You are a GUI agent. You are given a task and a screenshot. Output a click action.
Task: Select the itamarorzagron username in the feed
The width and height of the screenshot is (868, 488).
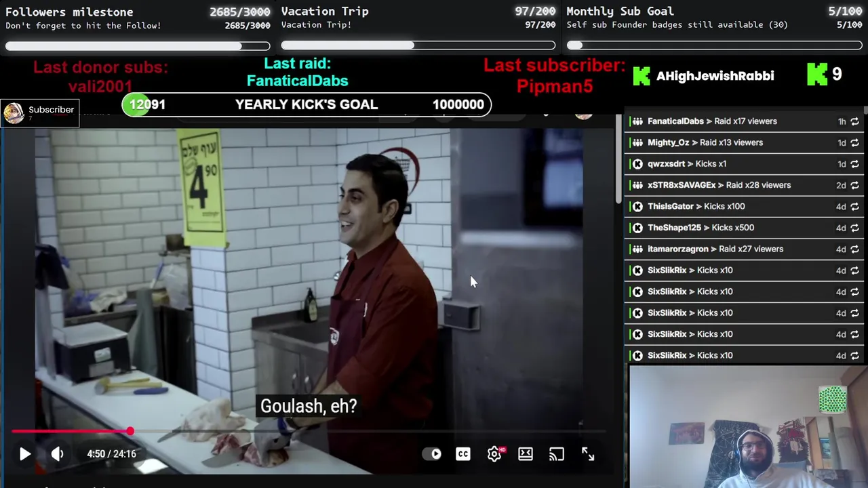(x=677, y=249)
